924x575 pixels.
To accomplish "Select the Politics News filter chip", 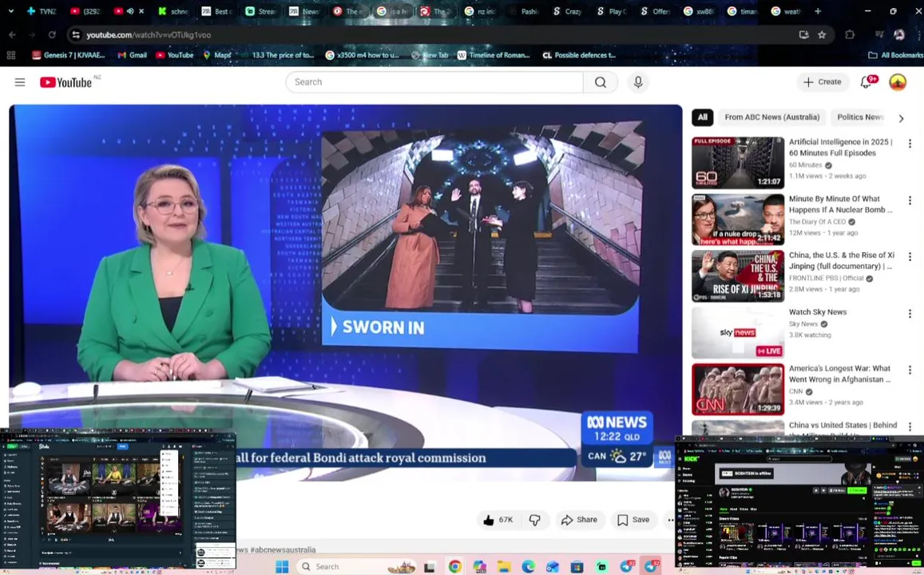I will 859,117.
